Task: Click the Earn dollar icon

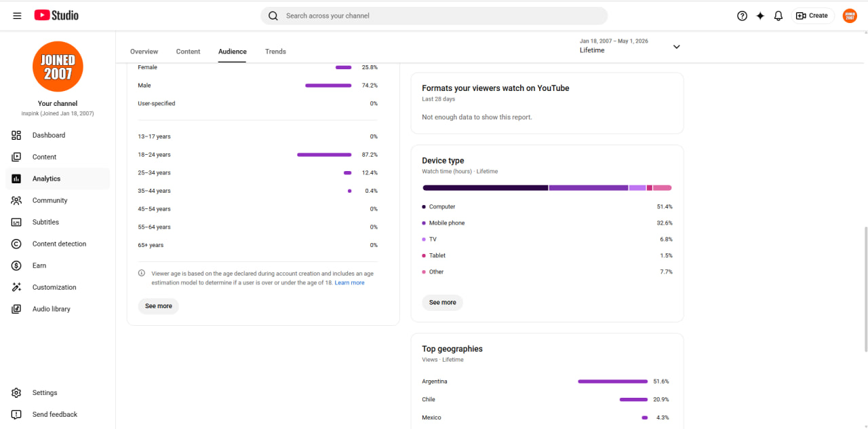Action: point(16,265)
